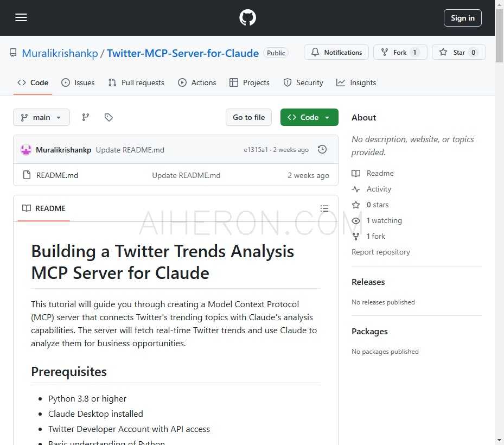Select the README tab in file viewer
504x445 pixels.
pos(44,208)
